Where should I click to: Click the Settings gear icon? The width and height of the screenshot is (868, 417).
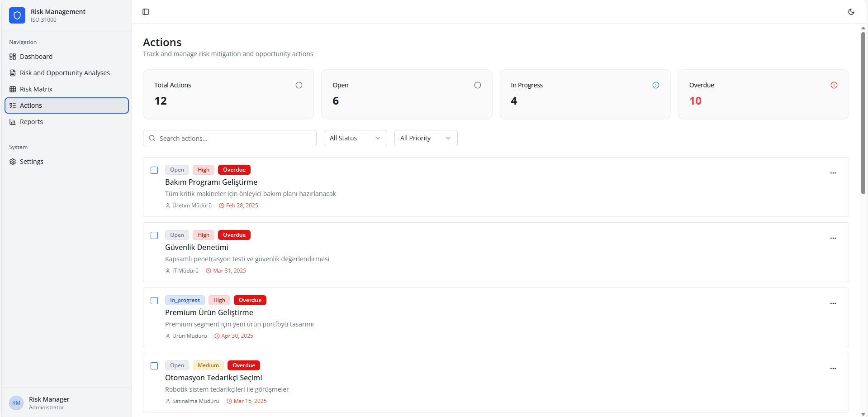click(12, 161)
